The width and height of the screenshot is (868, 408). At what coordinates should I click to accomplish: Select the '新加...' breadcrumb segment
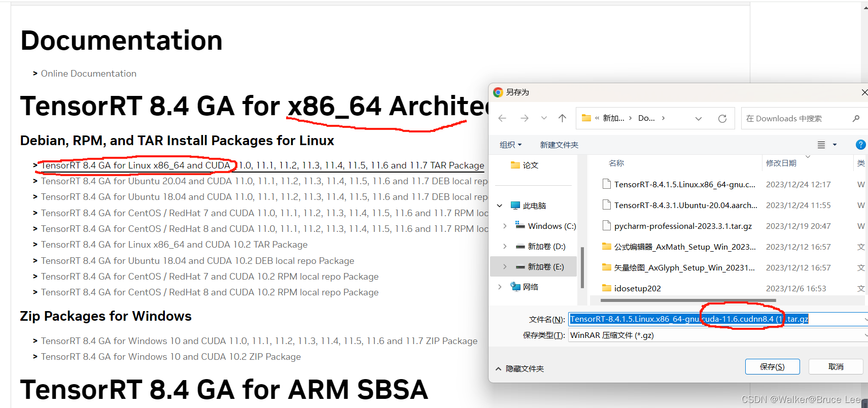[613, 118]
